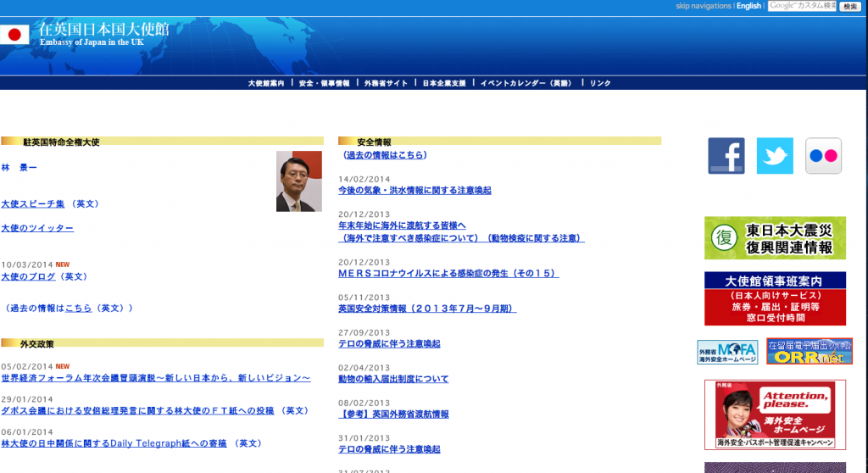Open the 大使館案内 menu item
Screen dimensions: 868x473
(x=266, y=83)
